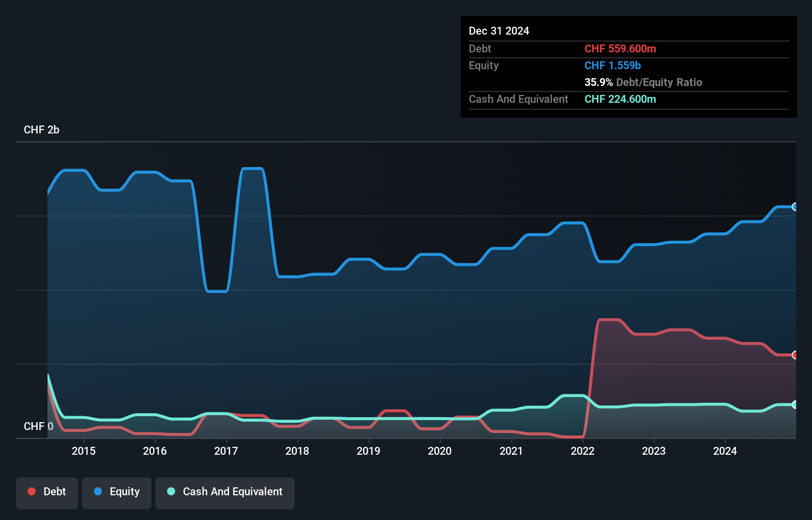This screenshot has height=520, width=812.
Task: Click the 35.9% Debt/Equity Ratio text
Action: (x=643, y=82)
